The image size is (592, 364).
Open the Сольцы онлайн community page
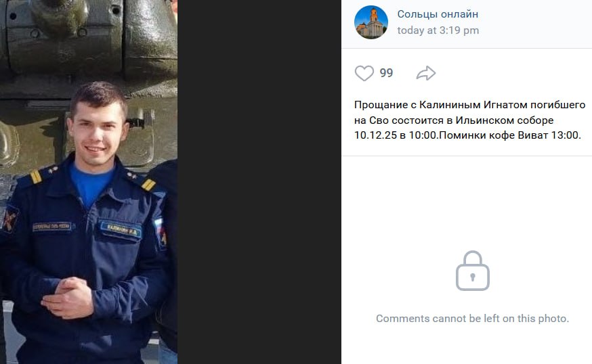point(438,14)
